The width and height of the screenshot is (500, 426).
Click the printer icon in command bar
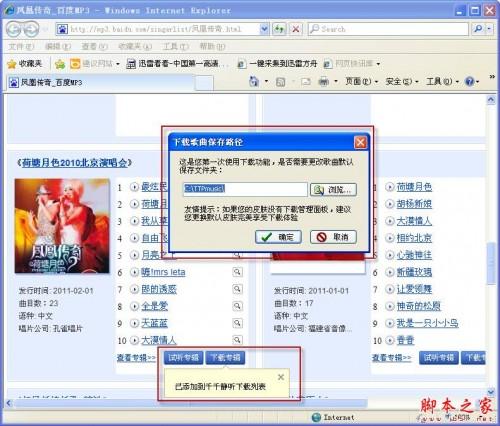323,81
